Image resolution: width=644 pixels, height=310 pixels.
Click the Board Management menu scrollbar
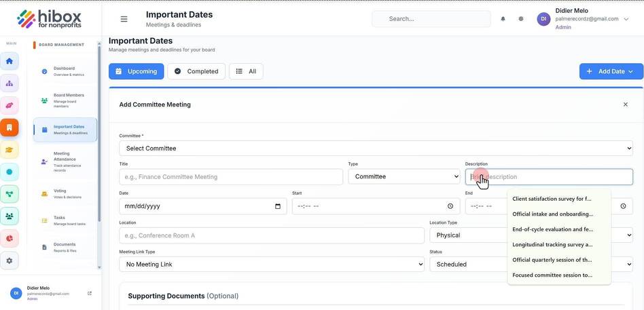(99, 133)
